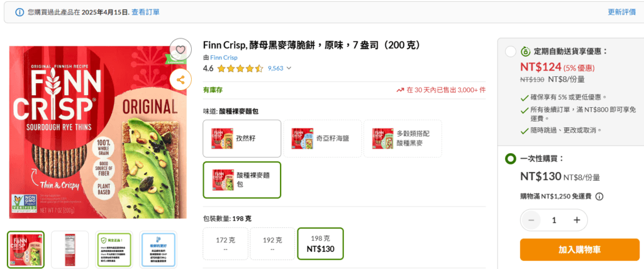View the second product thumbnail image

click(x=70, y=249)
